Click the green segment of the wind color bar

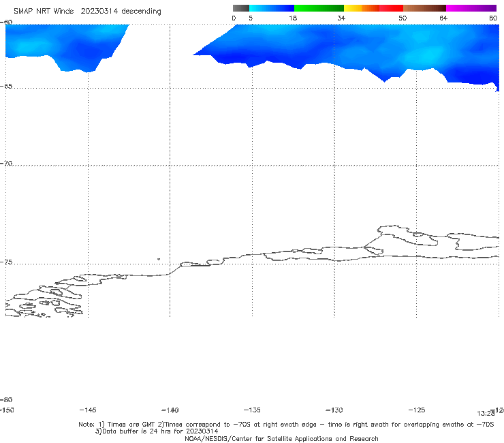pos(319,8)
